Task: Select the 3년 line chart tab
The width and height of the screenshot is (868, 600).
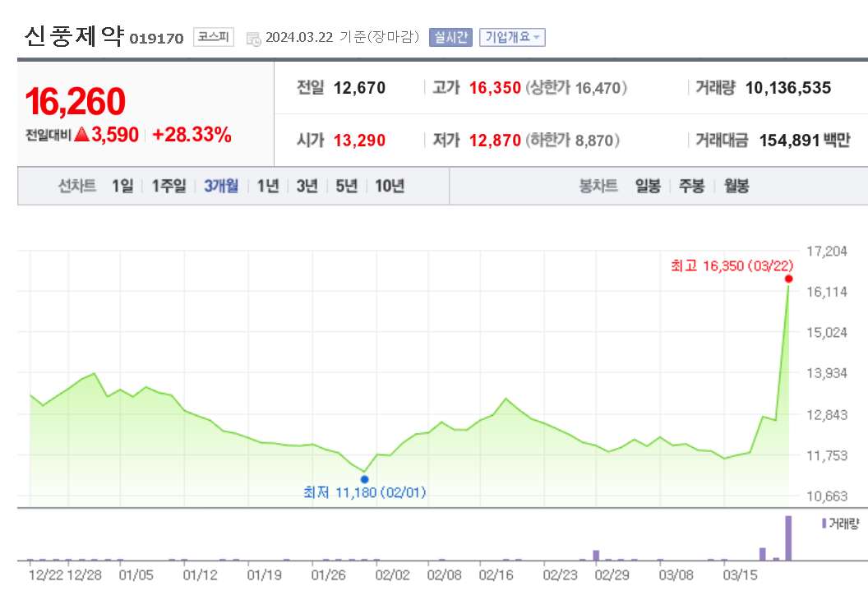Action: tap(307, 186)
